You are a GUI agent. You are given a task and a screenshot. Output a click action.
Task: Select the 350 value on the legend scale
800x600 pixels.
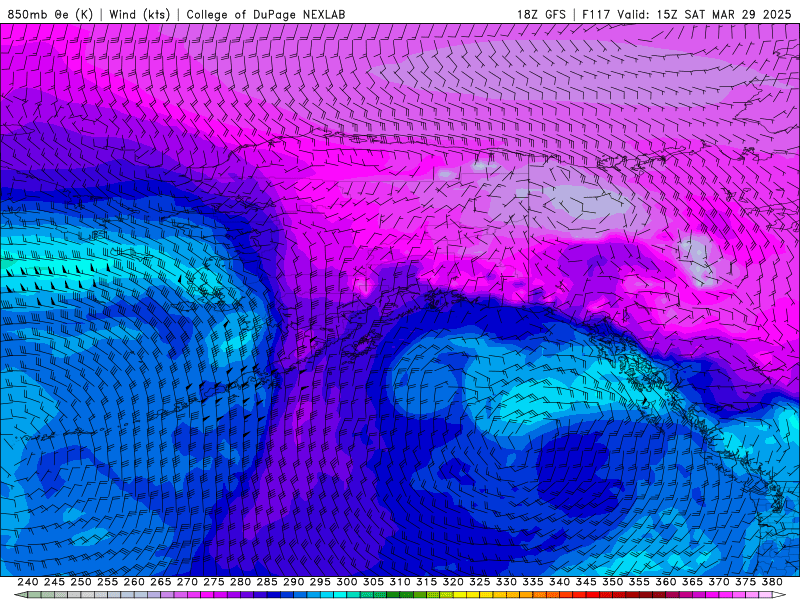pyautogui.click(x=612, y=582)
